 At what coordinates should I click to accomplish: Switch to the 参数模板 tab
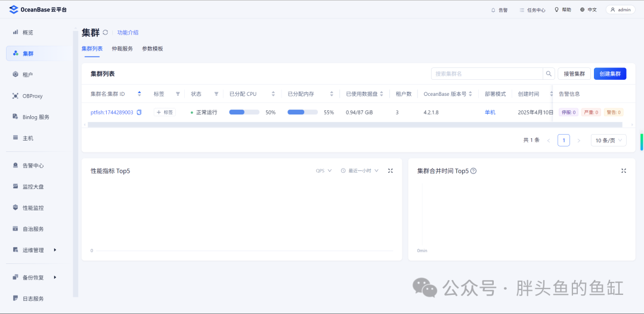(153, 48)
